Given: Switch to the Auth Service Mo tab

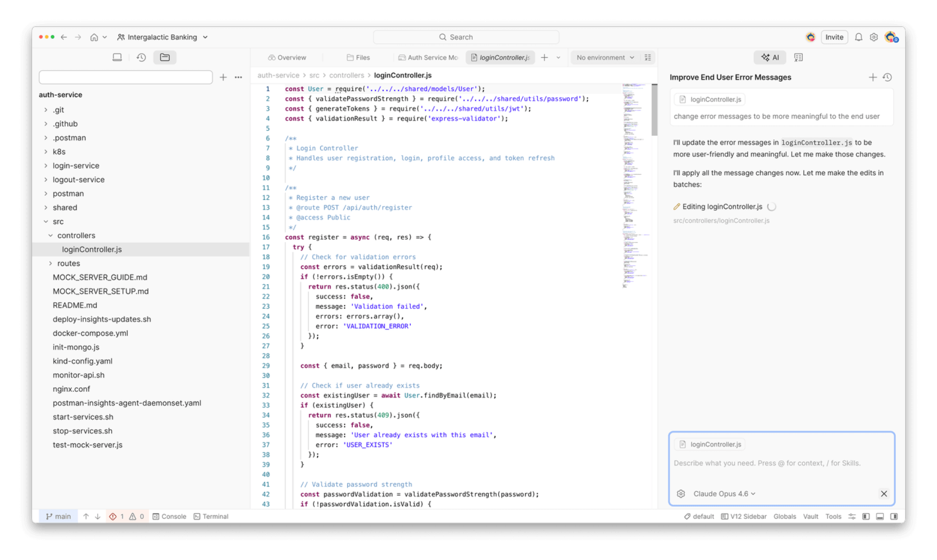Looking at the screenshot, I should tap(428, 57).
